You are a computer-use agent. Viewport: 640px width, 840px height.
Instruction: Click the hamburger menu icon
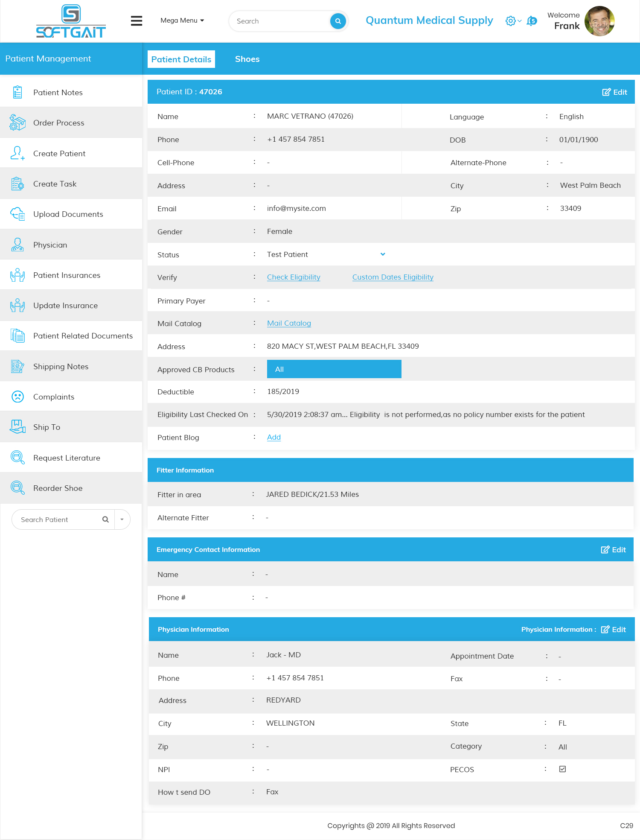[x=137, y=21]
